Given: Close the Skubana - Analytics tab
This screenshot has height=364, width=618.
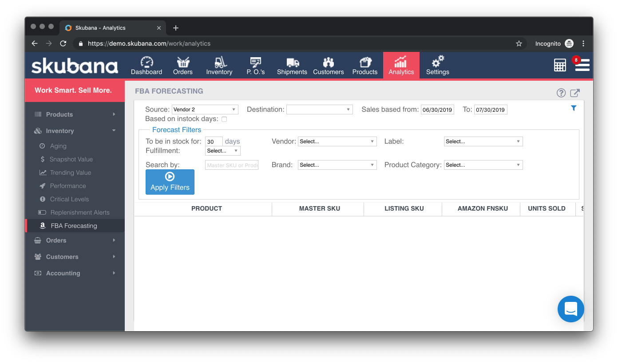Looking at the screenshot, I should point(159,28).
